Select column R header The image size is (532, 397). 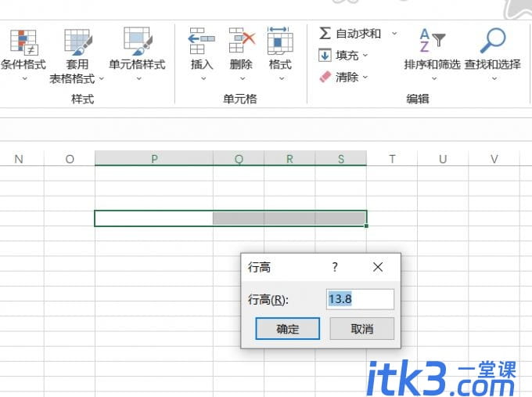pyautogui.click(x=289, y=158)
